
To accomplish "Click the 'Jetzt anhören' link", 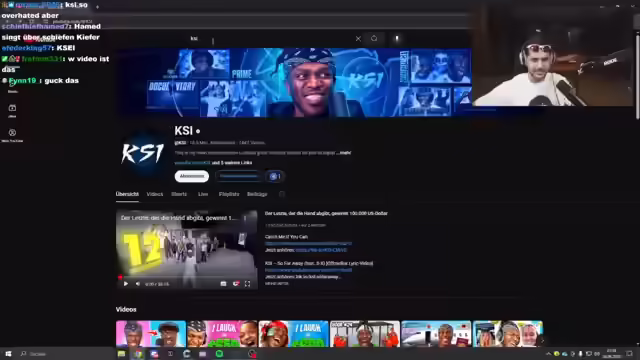I will point(321,250).
